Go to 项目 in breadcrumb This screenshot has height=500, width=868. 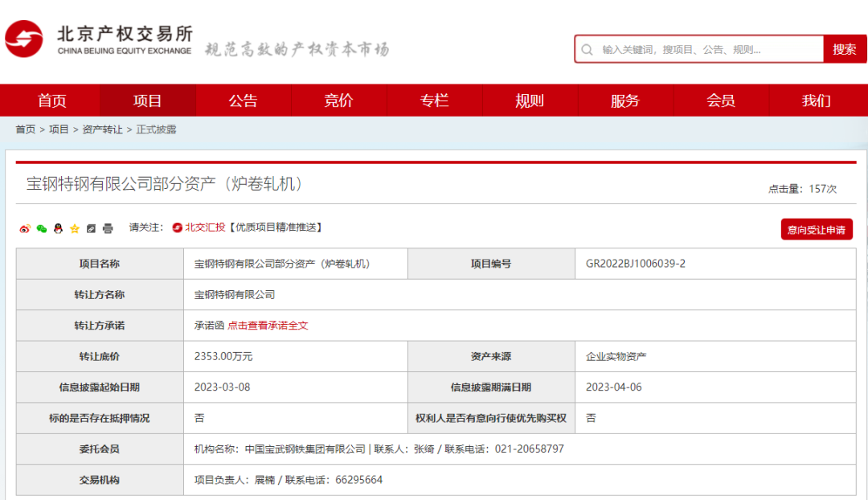pyautogui.click(x=59, y=129)
